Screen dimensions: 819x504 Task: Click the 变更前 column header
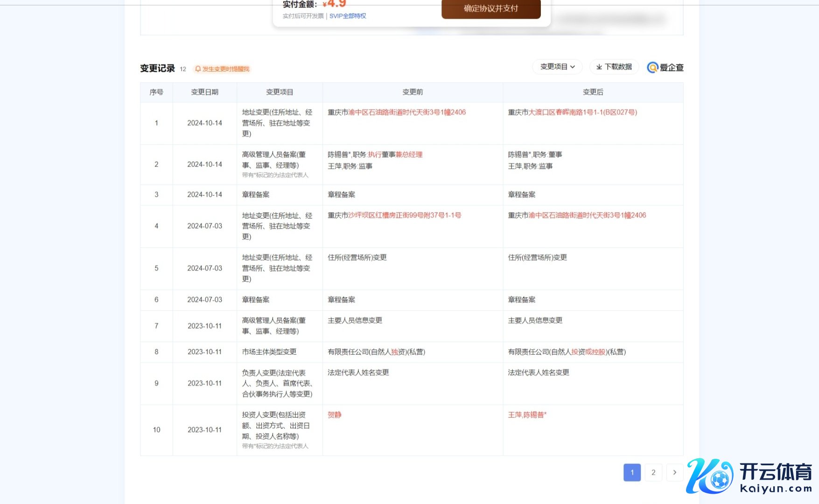pyautogui.click(x=413, y=92)
